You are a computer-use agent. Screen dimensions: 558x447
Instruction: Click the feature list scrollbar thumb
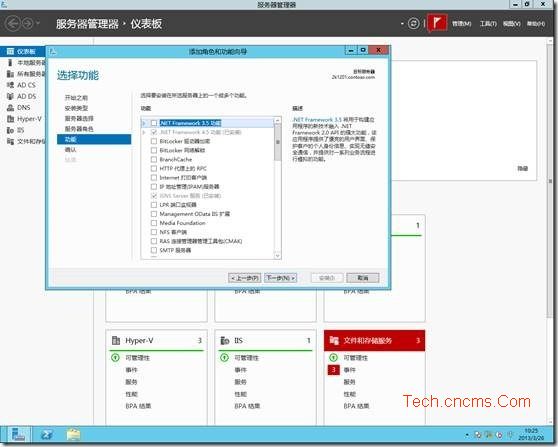coord(277,142)
